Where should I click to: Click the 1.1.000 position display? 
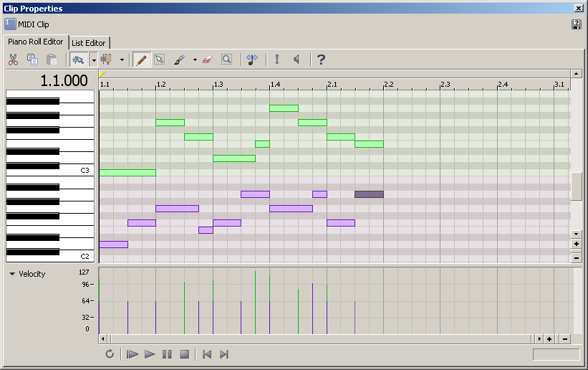coord(64,80)
